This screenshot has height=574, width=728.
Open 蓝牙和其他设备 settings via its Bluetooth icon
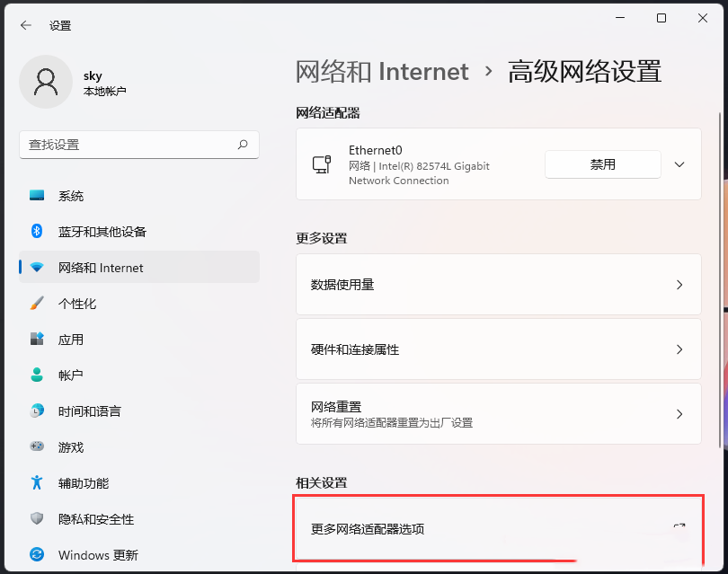click(x=36, y=232)
